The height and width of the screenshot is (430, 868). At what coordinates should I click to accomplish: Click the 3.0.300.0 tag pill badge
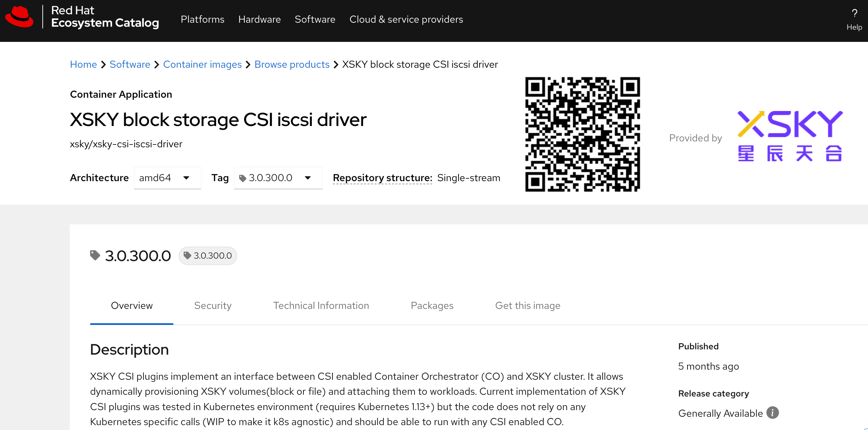tap(208, 256)
